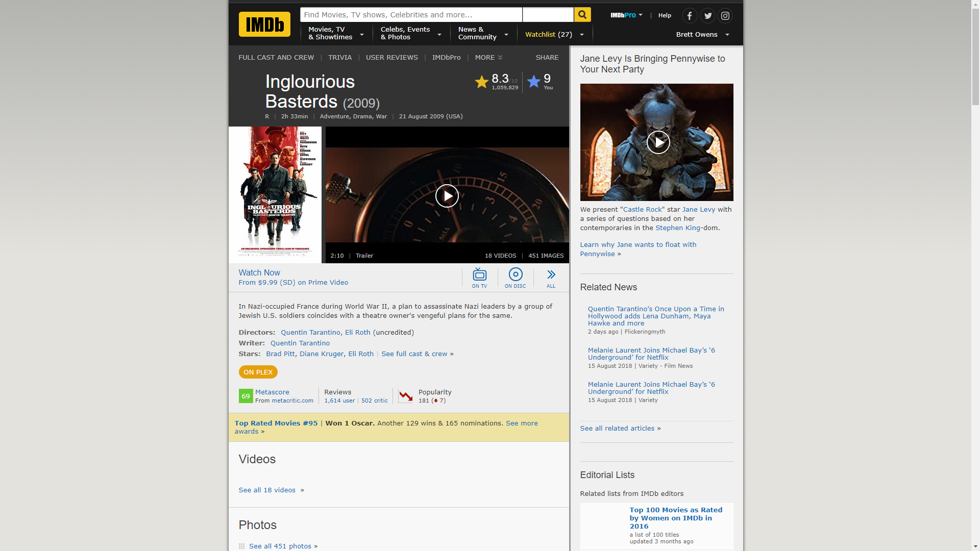Click the photos grid icon
The width and height of the screenshot is (980, 551).
[x=241, y=546]
